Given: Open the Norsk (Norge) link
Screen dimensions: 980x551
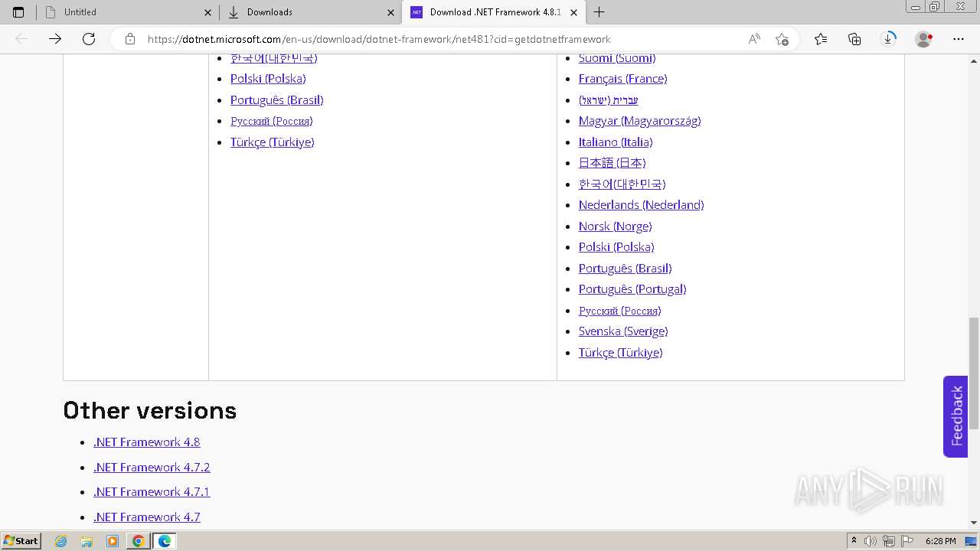Looking at the screenshot, I should pos(616,227).
